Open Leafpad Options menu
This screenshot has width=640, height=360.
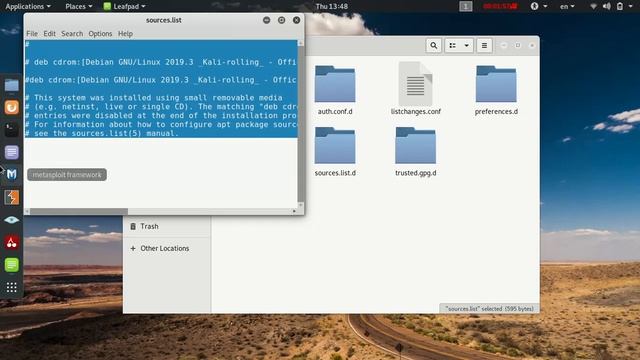tap(100, 33)
